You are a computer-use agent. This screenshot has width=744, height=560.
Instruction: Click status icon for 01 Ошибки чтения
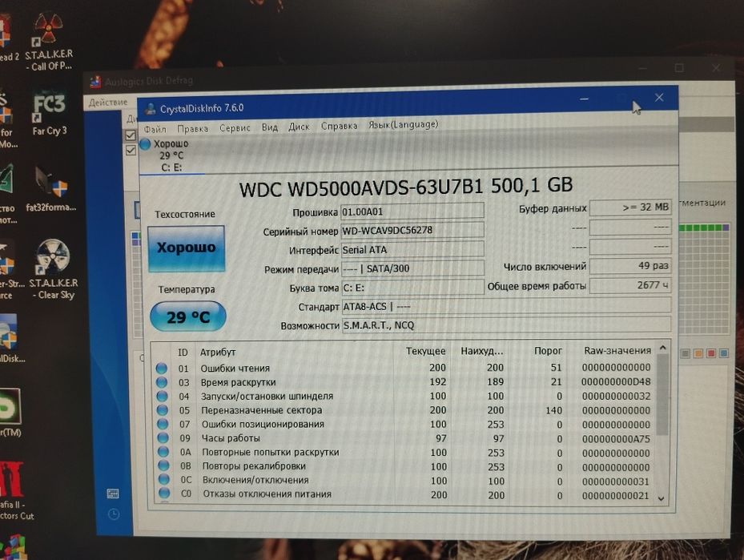tap(161, 368)
